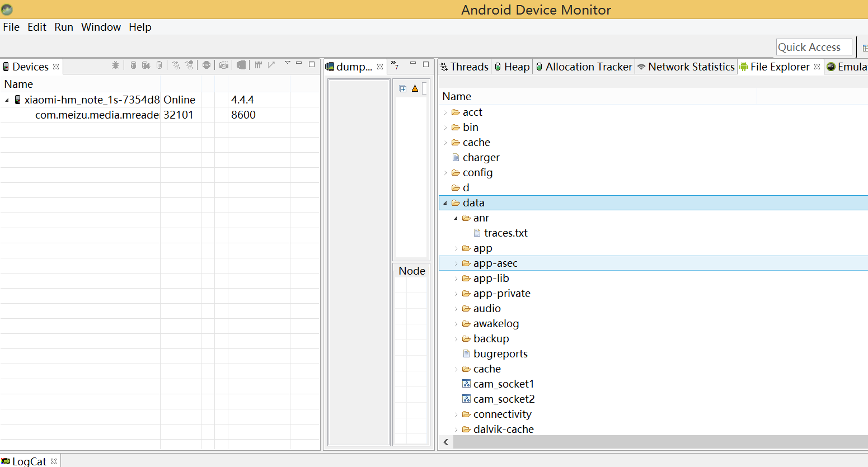Close the Devices tab

click(x=56, y=67)
